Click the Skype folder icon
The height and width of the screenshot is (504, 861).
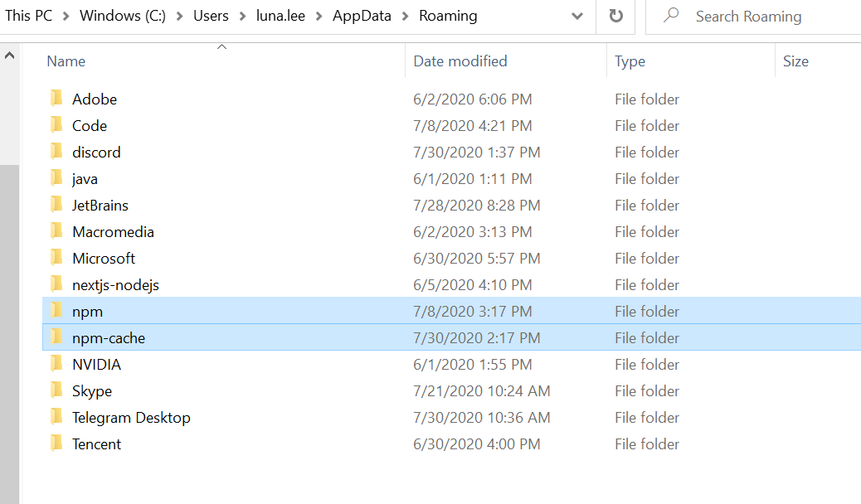click(x=56, y=390)
